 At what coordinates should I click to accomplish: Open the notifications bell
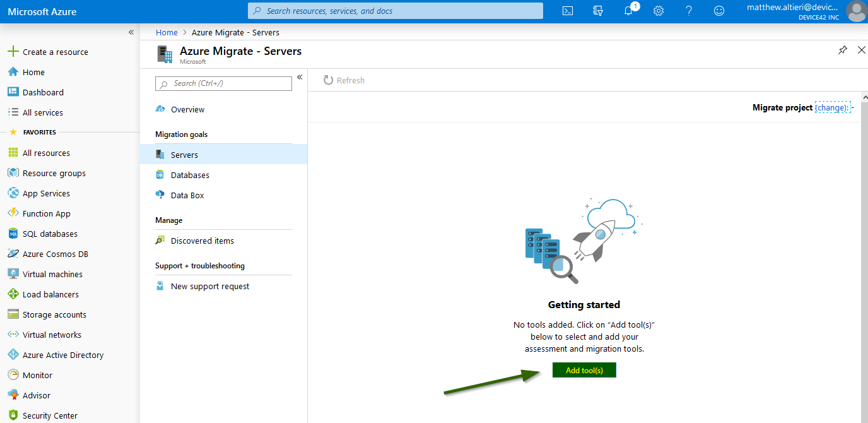pos(628,11)
